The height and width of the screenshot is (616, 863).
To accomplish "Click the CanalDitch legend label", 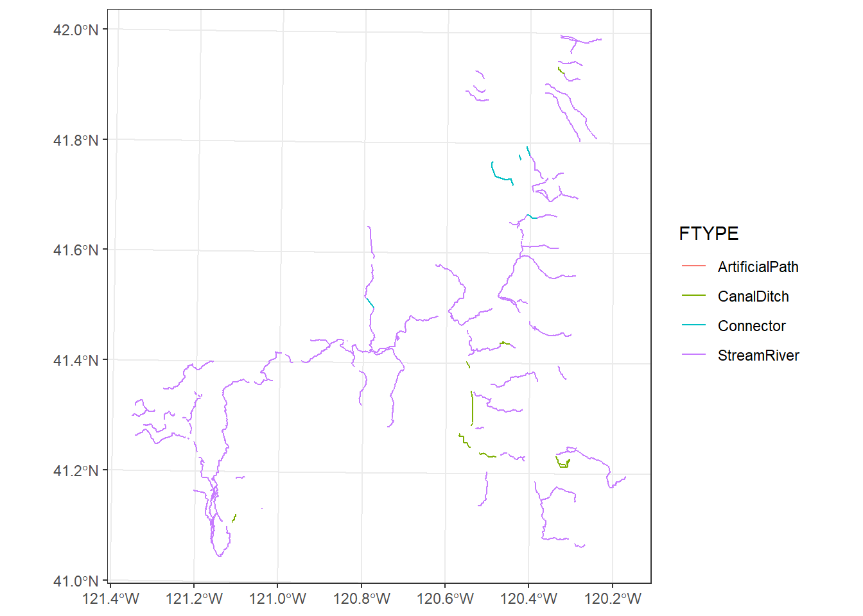I will (x=753, y=296).
